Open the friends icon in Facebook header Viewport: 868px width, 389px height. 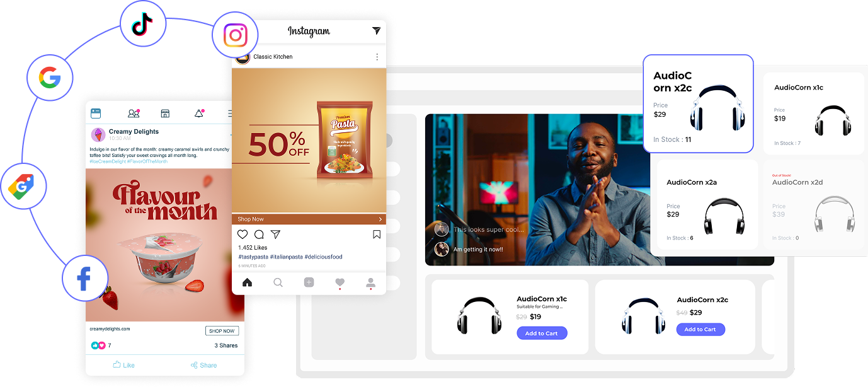[134, 113]
